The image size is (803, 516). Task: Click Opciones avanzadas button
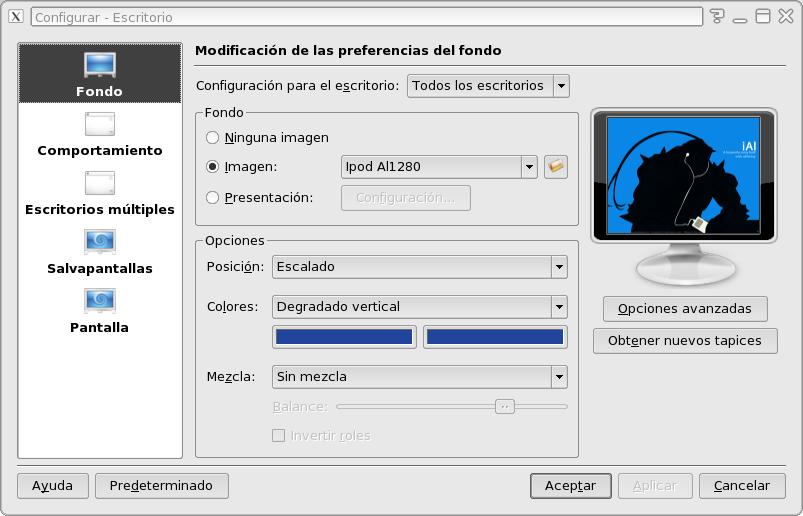click(685, 309)
